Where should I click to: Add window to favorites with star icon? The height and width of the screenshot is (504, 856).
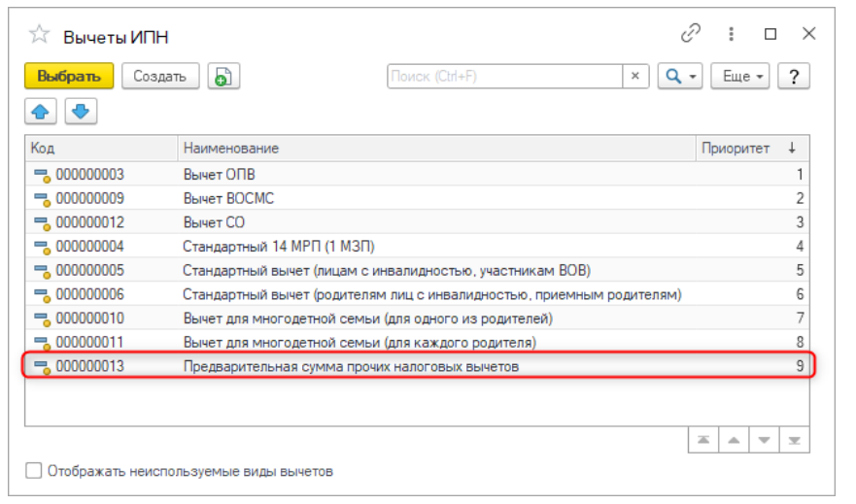[x=39, y=35]
